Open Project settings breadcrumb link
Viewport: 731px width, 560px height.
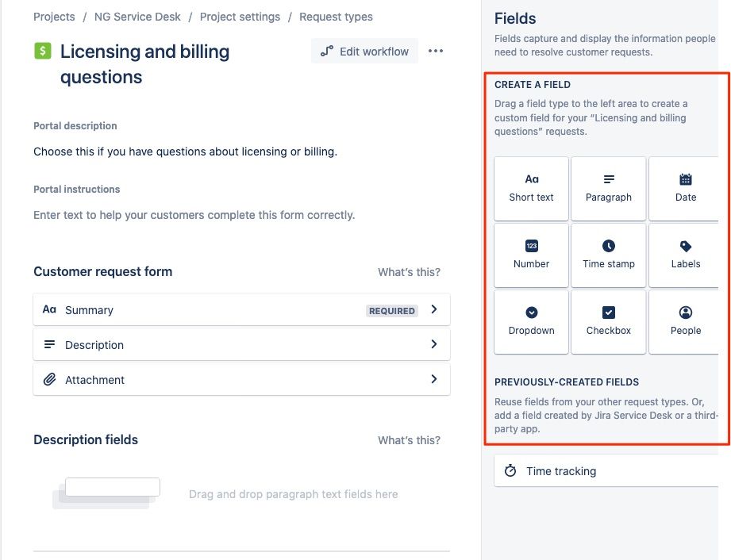[240, 17]
